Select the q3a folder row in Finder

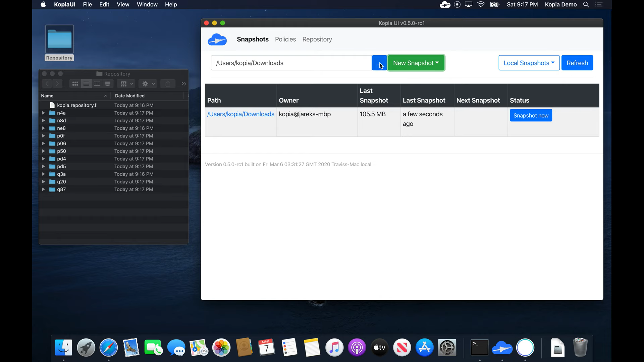[113, 174]
